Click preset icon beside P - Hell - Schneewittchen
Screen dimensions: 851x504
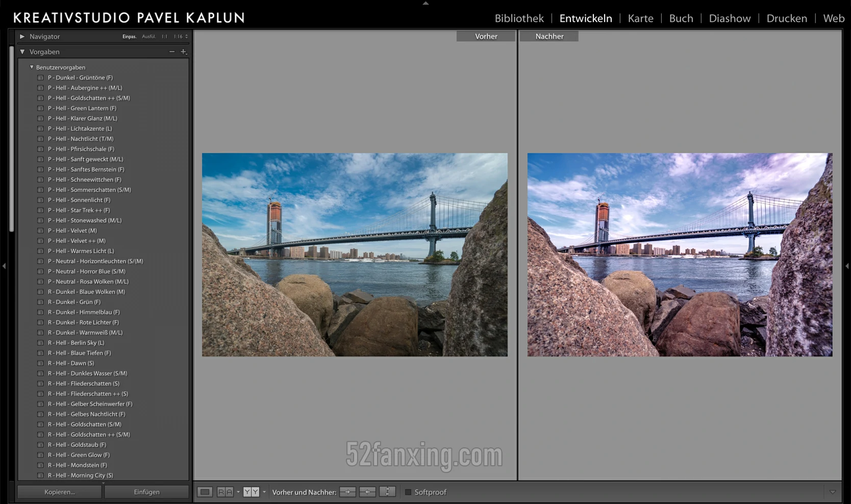40,180
